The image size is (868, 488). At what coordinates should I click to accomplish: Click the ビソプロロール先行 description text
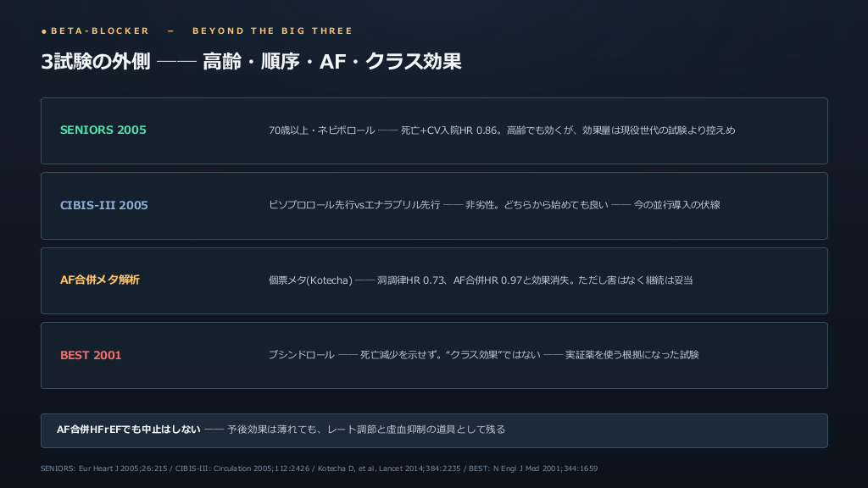pos(494,205)
